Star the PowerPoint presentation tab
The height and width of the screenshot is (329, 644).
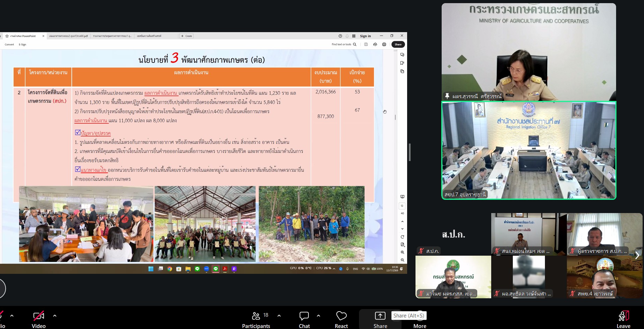(x=7, y=36)
